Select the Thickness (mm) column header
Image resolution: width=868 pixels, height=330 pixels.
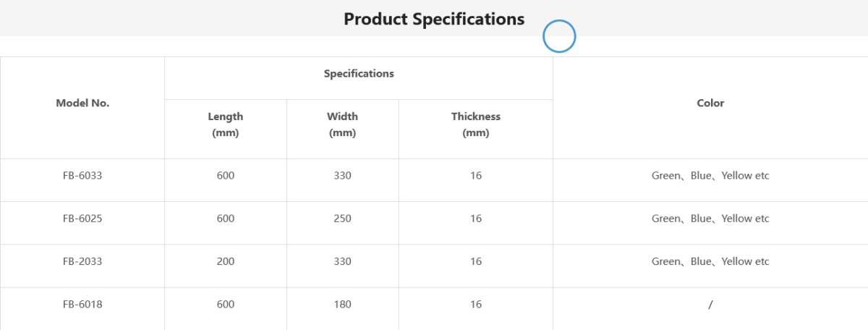coord(476,124)
